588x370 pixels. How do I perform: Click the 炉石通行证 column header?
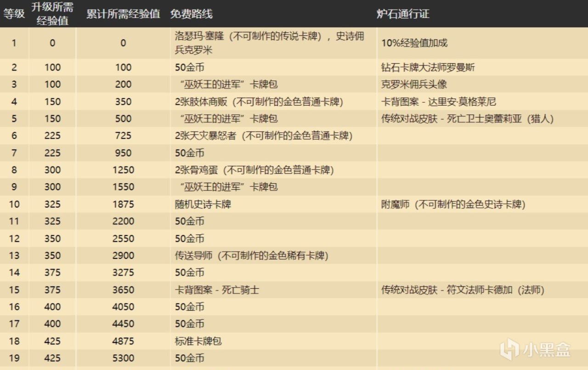point(403,14)
